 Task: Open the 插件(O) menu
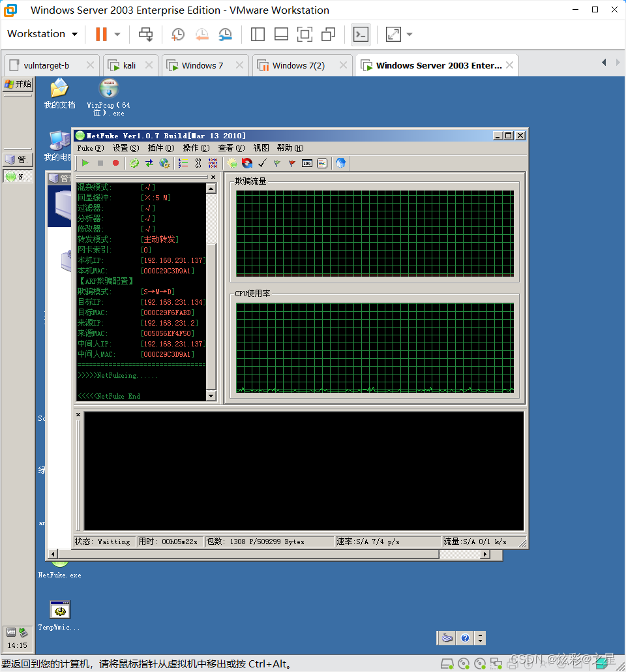coord(161,148)
